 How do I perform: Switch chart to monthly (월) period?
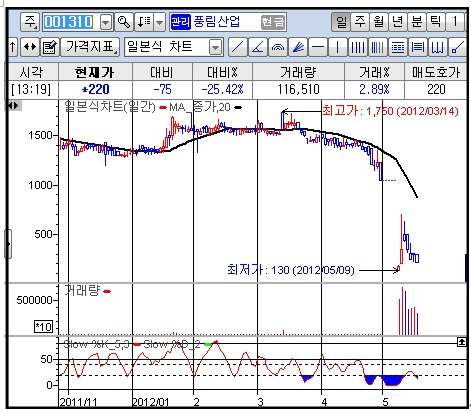coord(379,22)
